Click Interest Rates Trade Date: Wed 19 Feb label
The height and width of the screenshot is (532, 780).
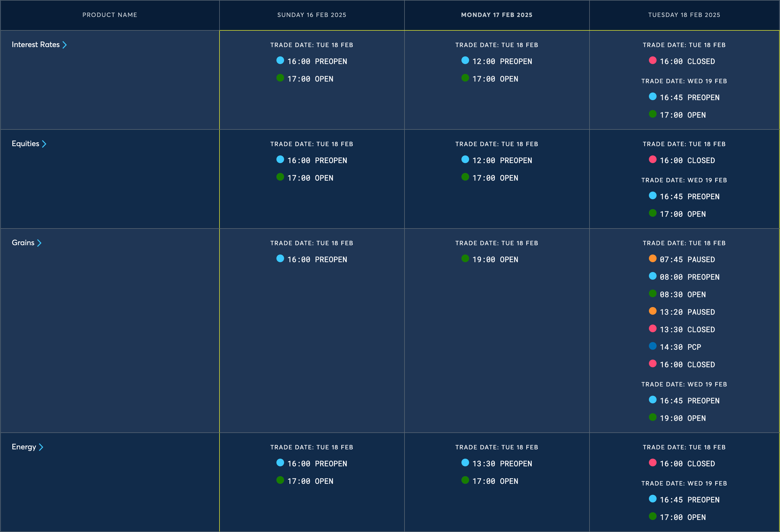pyautogui.click(x=684, y=81)
